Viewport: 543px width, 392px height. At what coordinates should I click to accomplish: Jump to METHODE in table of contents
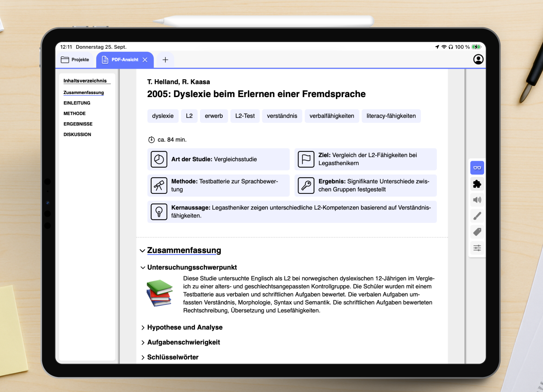point(74,113)
